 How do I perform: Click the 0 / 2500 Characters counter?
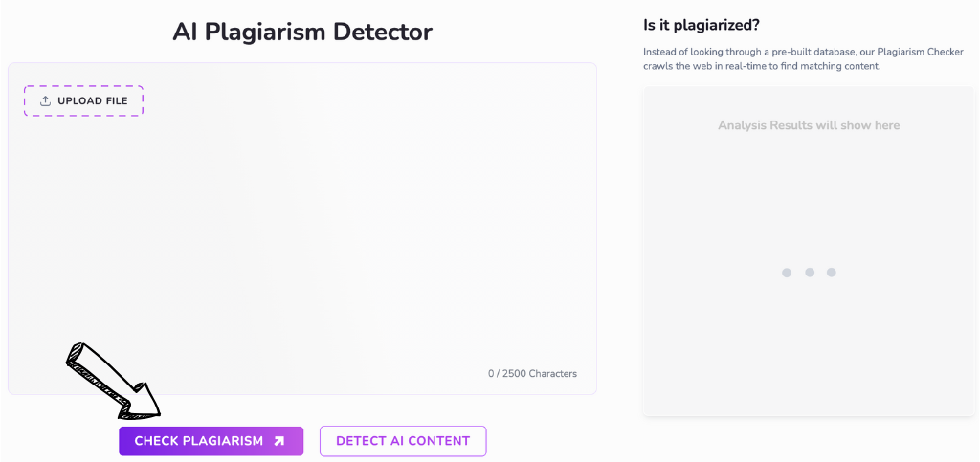pos(532,374)
